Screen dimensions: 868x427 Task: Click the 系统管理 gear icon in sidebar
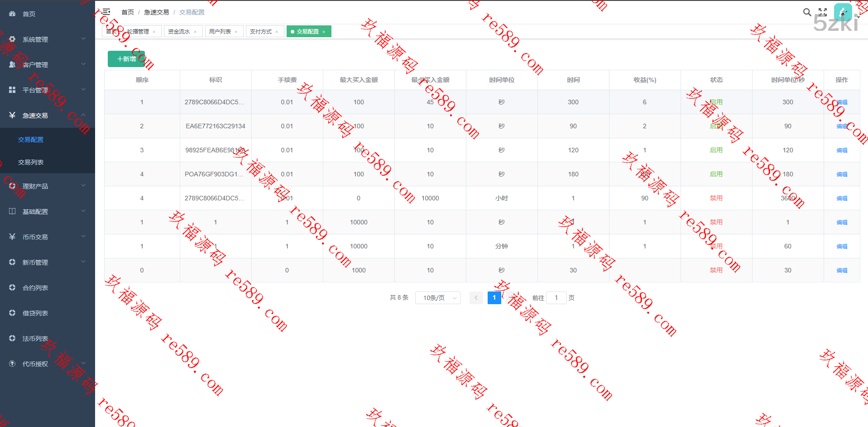12,39
